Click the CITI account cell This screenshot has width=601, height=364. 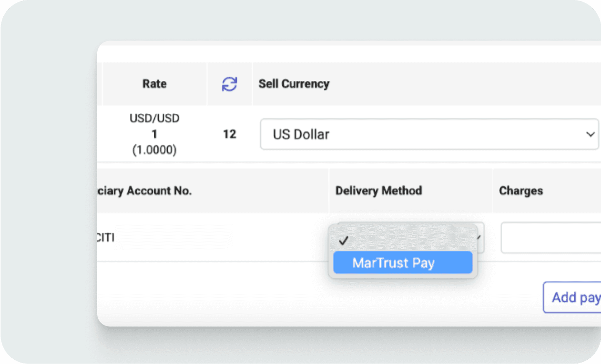[x=106, y=237]
